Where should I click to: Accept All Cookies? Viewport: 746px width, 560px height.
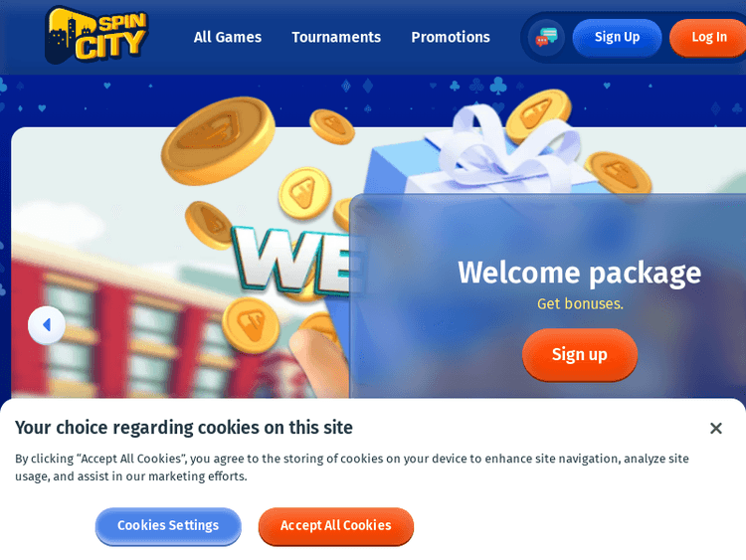(336, 526)
